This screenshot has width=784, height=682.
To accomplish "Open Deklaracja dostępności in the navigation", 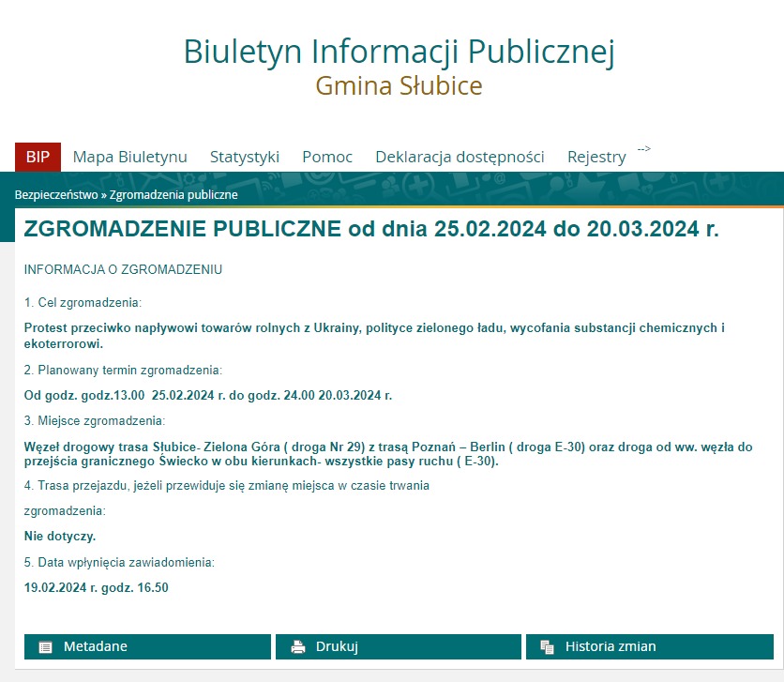I will [460, 157].
